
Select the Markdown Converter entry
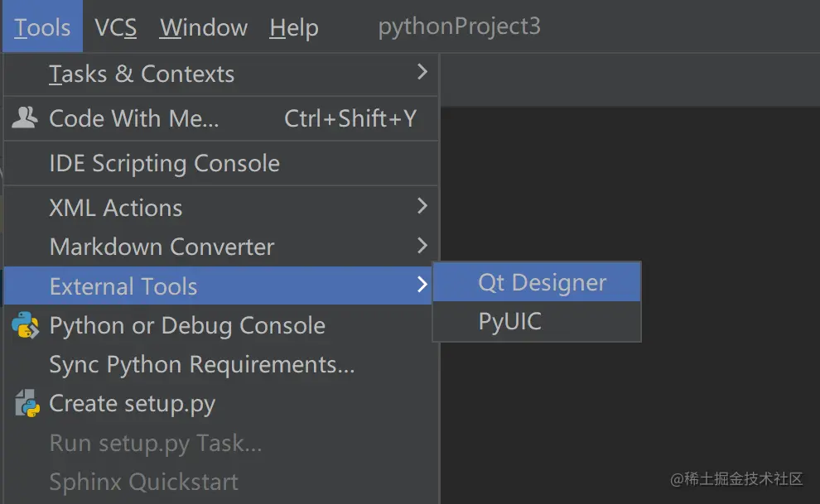162,247
